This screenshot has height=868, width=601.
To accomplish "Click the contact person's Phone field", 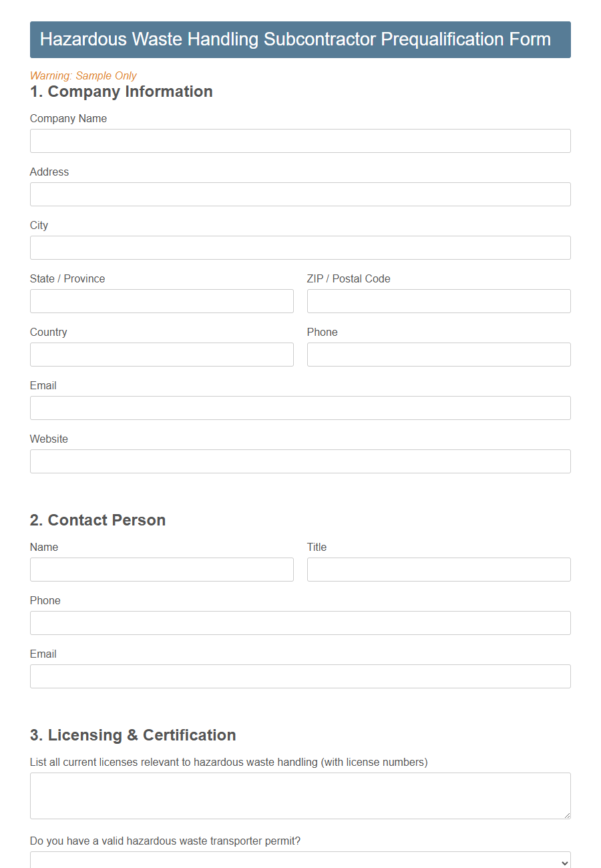I will click(x=300, y=623).
